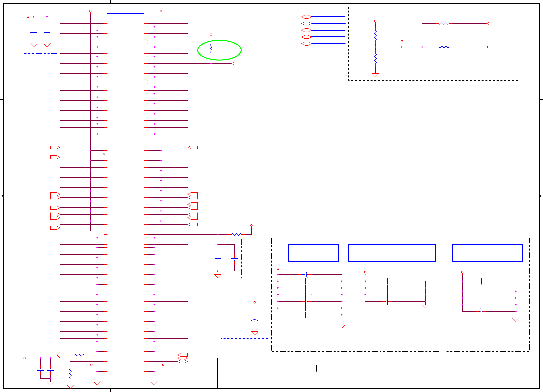The width and height of the screenshot is (543, 392).
Task: Click the ground symbol of the four-capacitor middle stack
Action: (425, 306)
